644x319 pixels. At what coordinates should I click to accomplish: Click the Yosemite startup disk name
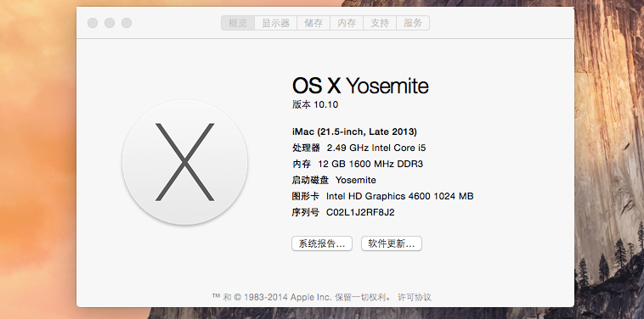click(x=356, y=180)
